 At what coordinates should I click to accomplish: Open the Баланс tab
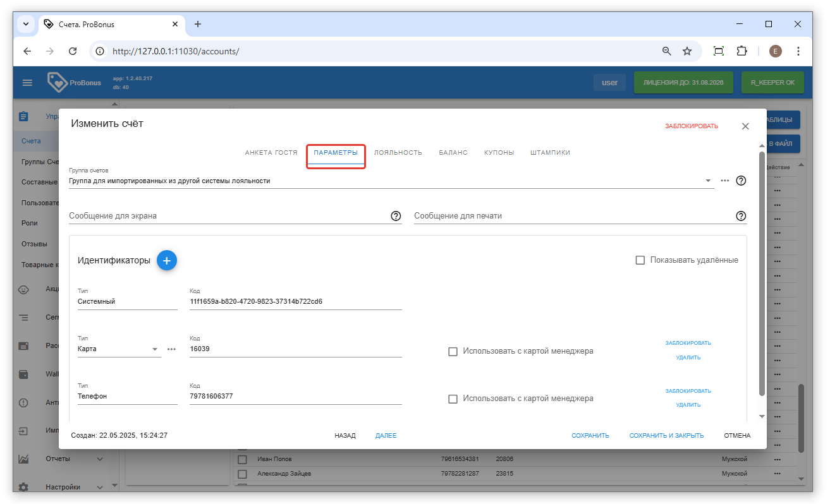click(453, 153)
